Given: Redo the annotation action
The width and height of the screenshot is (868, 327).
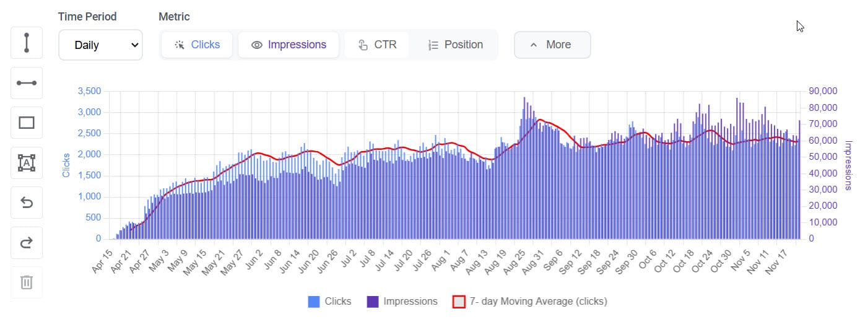Looking at the screenshot, I should coord(27,242).
